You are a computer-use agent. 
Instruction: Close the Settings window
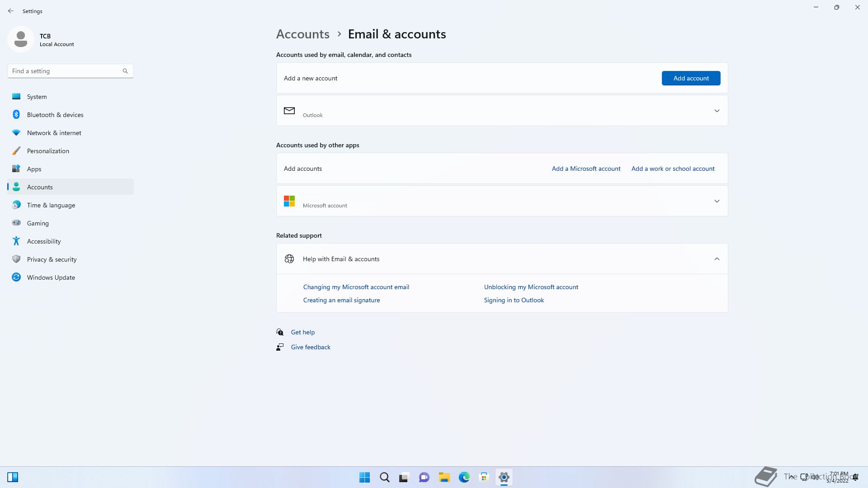[x=858, y=7]
